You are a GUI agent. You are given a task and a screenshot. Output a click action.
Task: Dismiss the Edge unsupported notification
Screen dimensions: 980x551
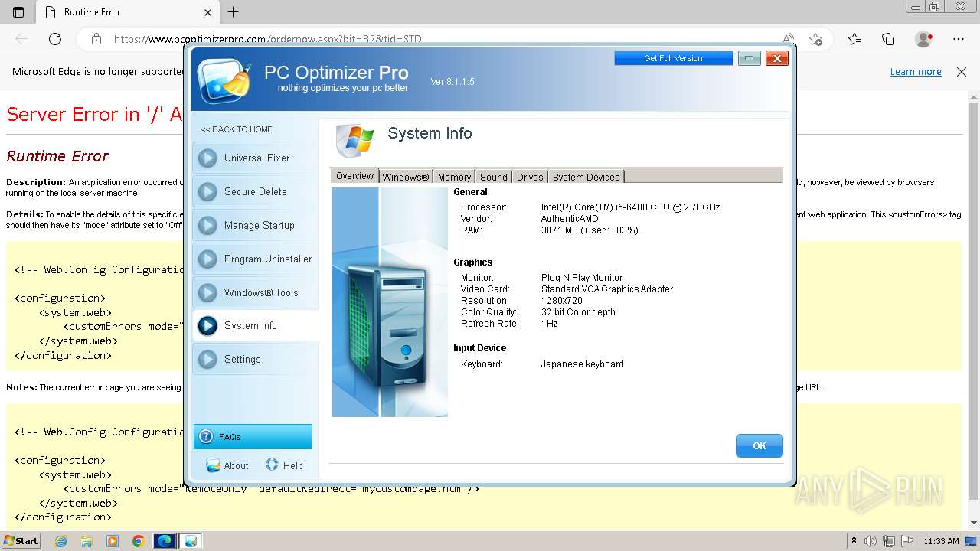point(962,72)
